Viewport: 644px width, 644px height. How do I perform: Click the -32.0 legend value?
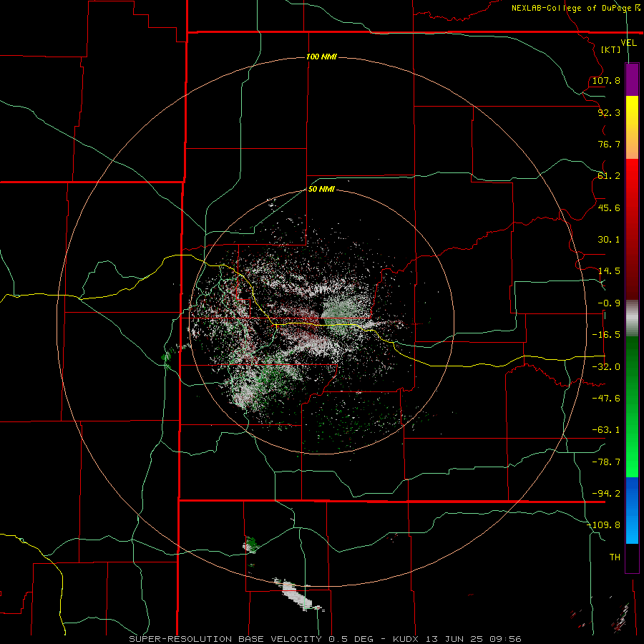(606, 367)
